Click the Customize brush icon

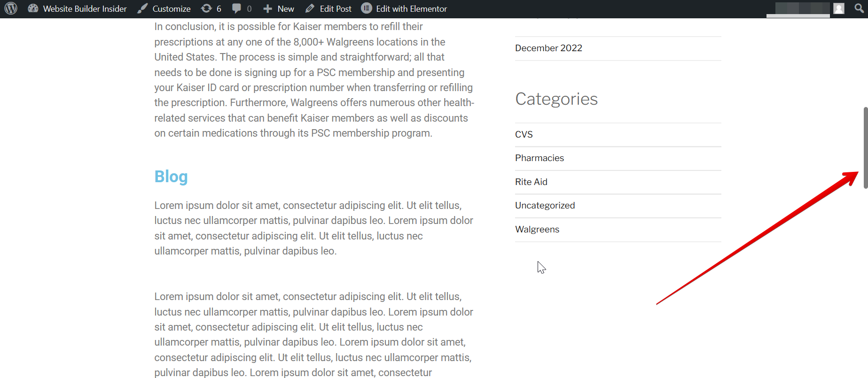142,8
